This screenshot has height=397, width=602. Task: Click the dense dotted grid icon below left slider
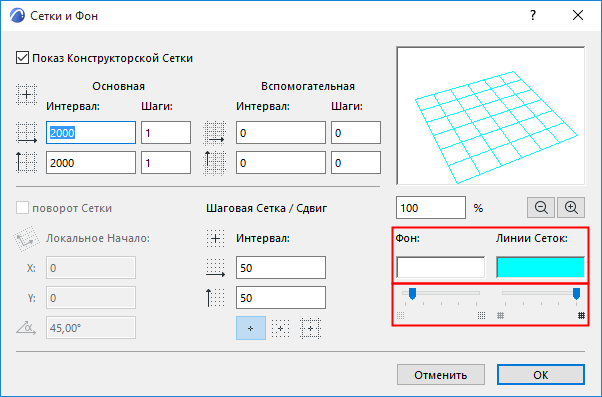click(481, 316)
